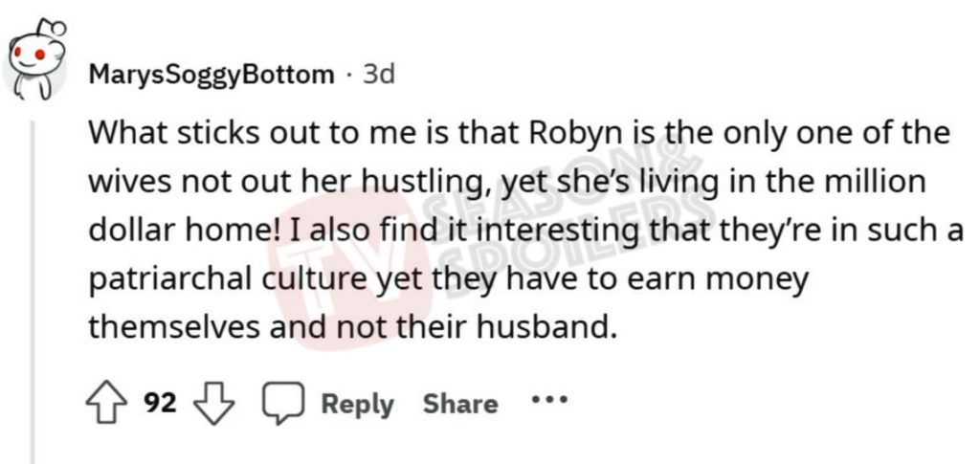The width and height of the screenshot is (980, 464).
Task: Click the 3d timestamp of the comment
Action: click(x=379, y=75)
